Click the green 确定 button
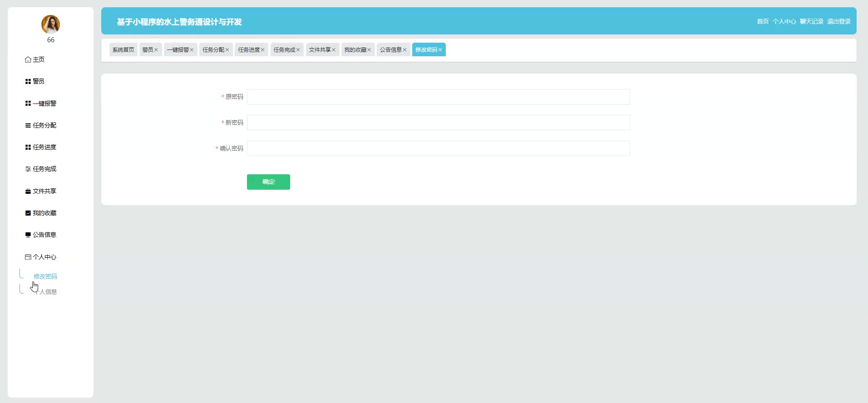Image resolution: width=868 pixels, height=403 pixels. (268, 182)
